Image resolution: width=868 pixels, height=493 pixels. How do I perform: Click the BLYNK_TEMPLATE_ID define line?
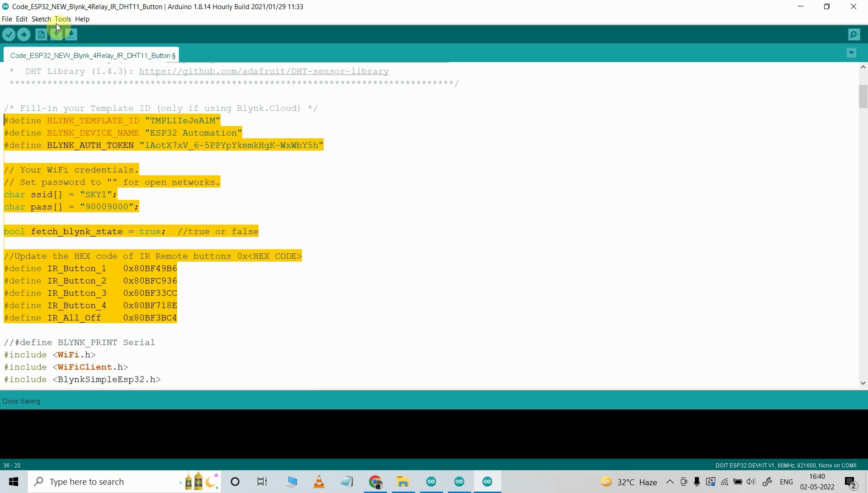[112, 121]
